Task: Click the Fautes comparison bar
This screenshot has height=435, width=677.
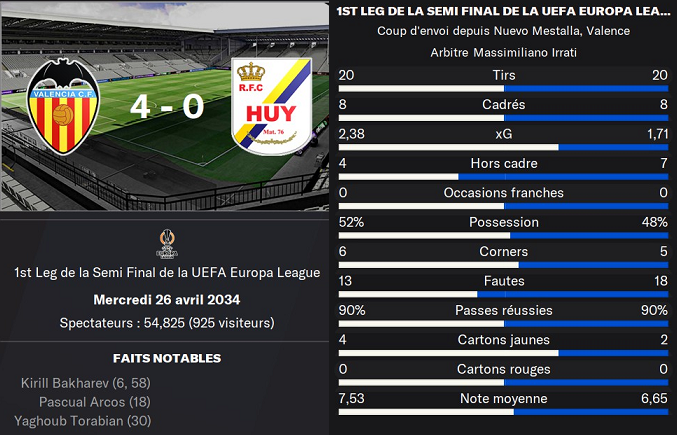Action: coord(503,294)
